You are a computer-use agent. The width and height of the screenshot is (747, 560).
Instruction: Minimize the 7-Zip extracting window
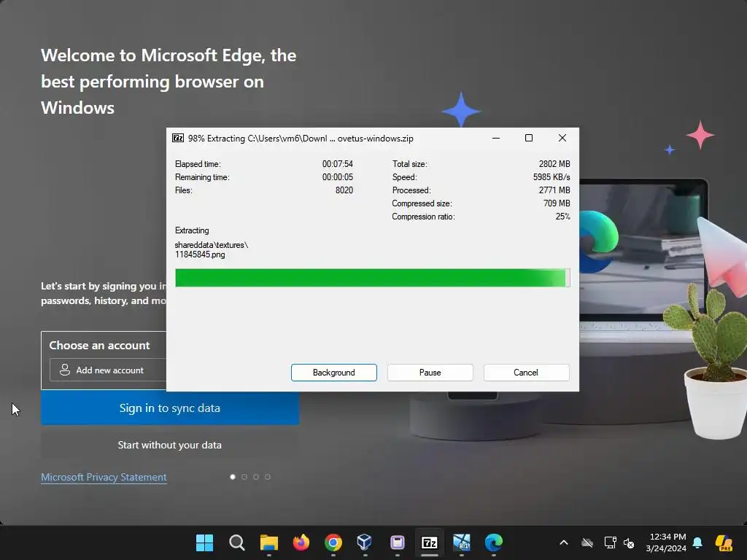(496, 138)
